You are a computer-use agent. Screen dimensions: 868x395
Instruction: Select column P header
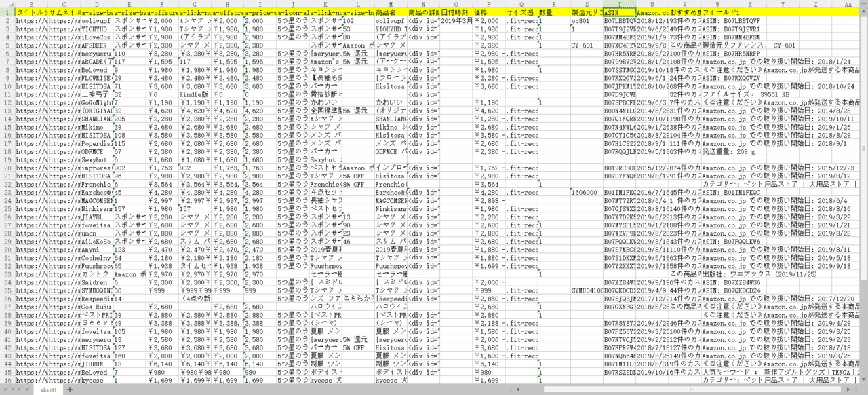(x=490, y=4)
